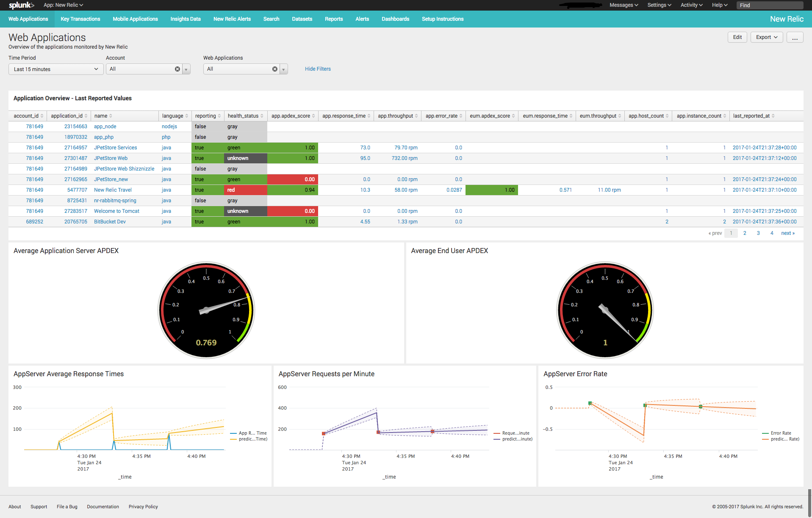Sort table by eum.throughput column
The height and width of the screenshot is (518, 812).
(600, 116)
